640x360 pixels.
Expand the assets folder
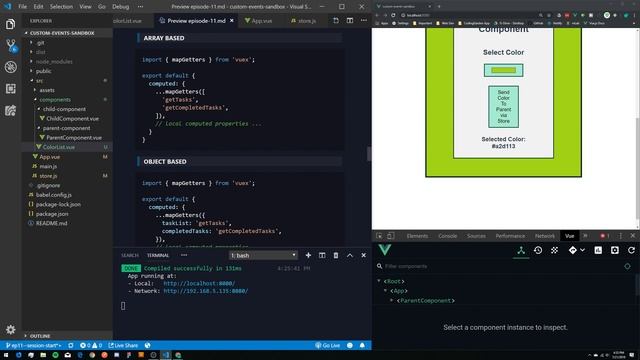pyautogui.click(x=47, y=90)
